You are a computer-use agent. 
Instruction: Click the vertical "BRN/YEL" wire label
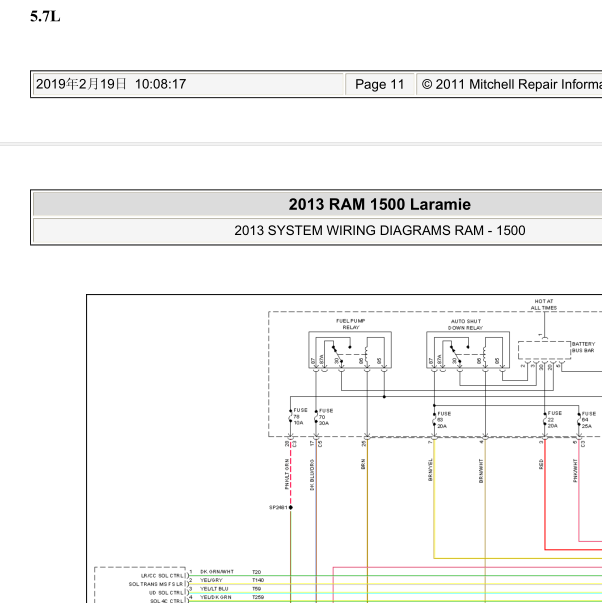point(430,470)
